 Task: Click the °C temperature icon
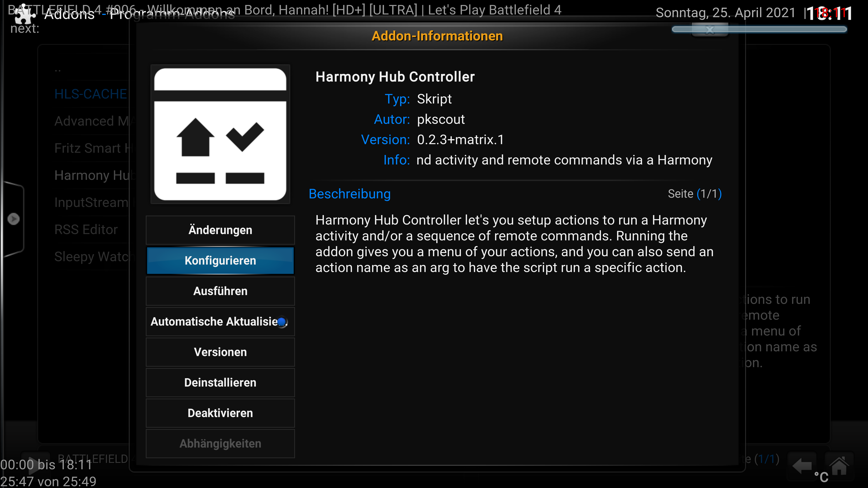pyautogui.click(x=821, y=477)
